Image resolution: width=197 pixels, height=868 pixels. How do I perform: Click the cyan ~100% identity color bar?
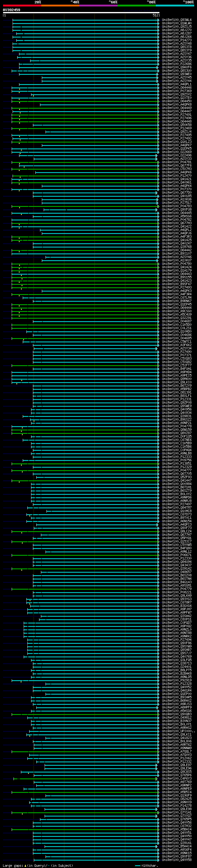point(175,6)
